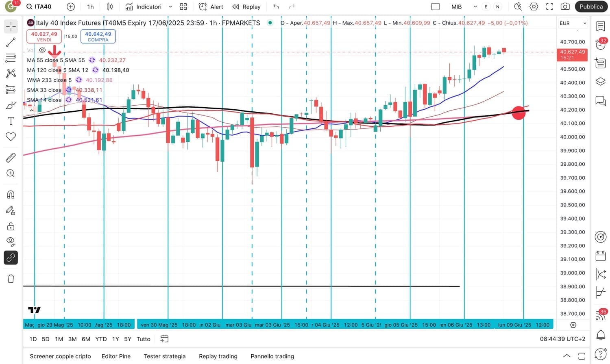Take a chart snapshot with camera icon
Viewport: 610px width, 364px height.
tap(565, 6)
